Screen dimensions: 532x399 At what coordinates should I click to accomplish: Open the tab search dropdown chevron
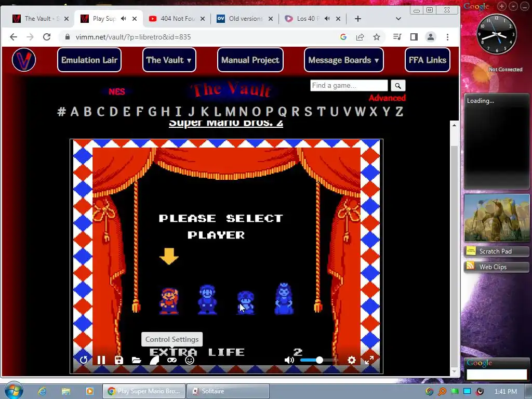(x=398, y=19)
